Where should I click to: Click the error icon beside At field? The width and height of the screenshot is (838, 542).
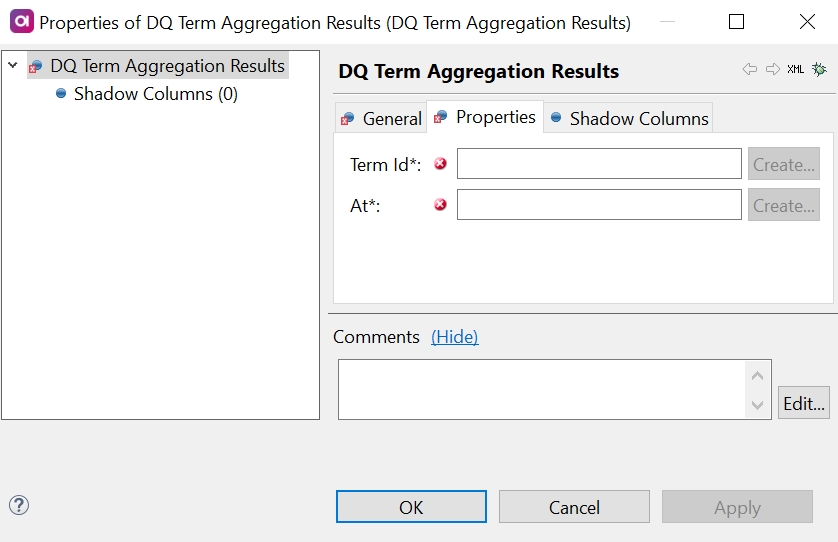click(x=440, y=205)
